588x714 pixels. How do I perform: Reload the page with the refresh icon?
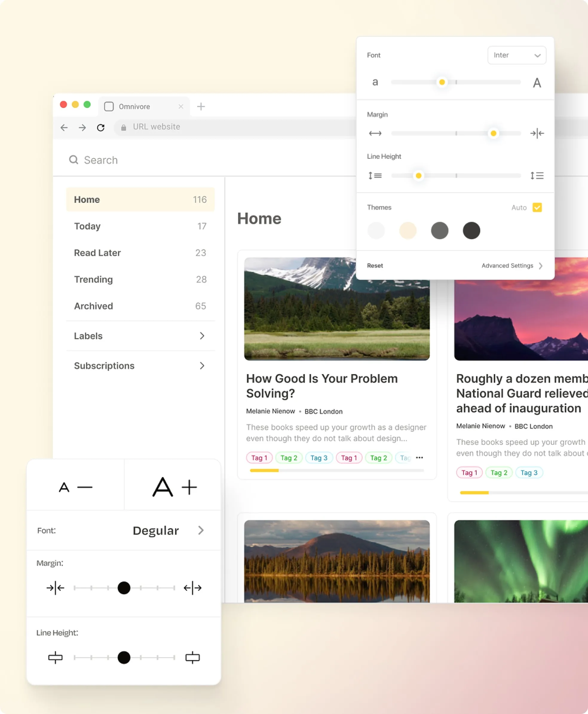click(101, 127)
